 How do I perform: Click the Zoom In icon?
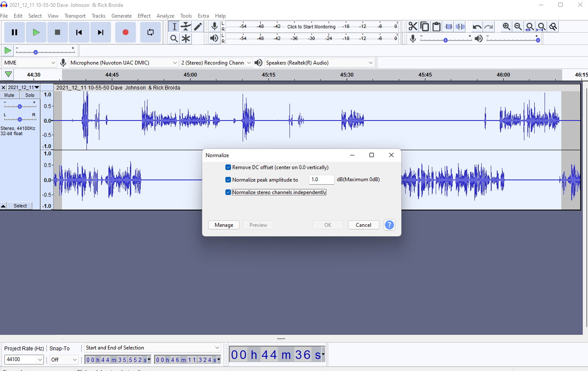tap(507, 27)
